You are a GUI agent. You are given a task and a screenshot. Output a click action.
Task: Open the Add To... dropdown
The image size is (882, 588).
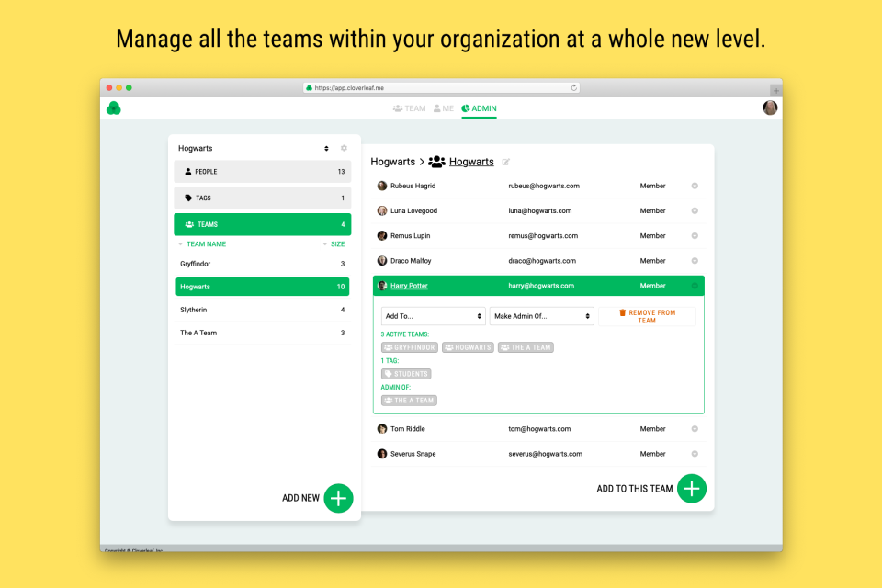tap(433, 316)
